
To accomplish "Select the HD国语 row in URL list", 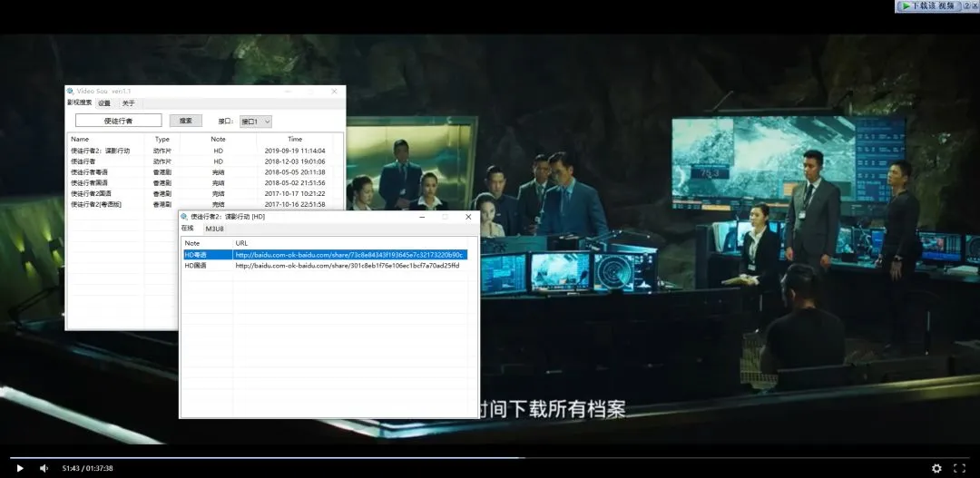I will (x=325, y=265).
